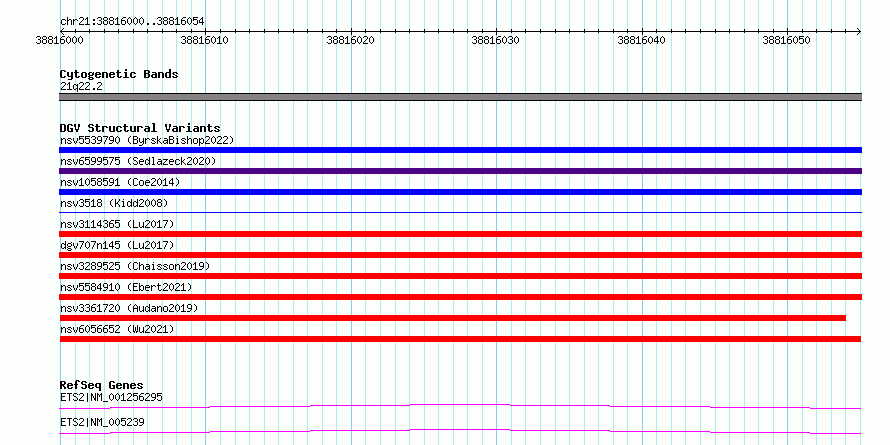The height and width of the screenshot is (445, 890).
Task: Click the 21q22.2 band label
Action: [x=81, y=86]
